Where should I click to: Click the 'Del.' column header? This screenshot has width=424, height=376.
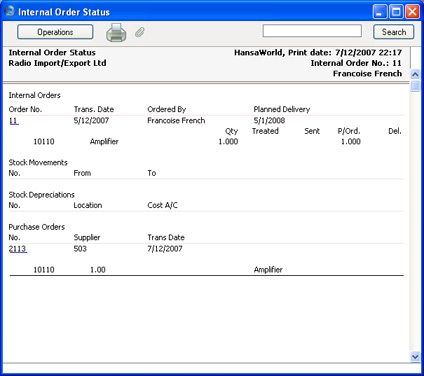[x=395, y=131]
